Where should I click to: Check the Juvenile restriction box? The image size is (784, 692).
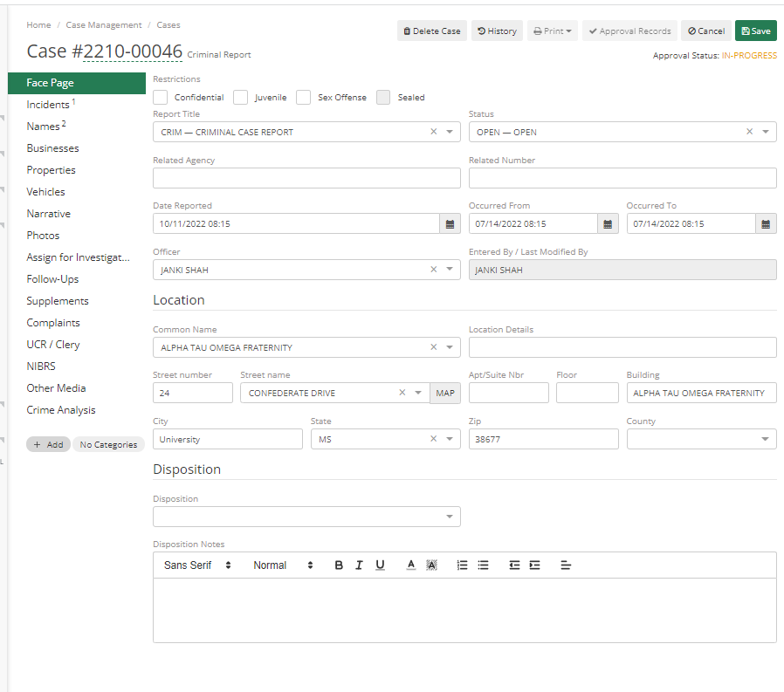coord(240,97)
